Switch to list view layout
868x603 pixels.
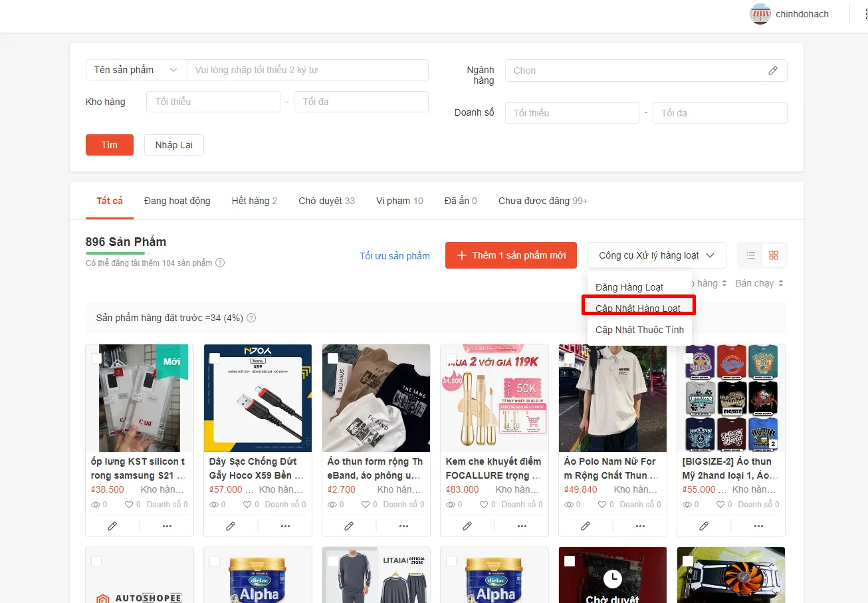coord(751,255)
